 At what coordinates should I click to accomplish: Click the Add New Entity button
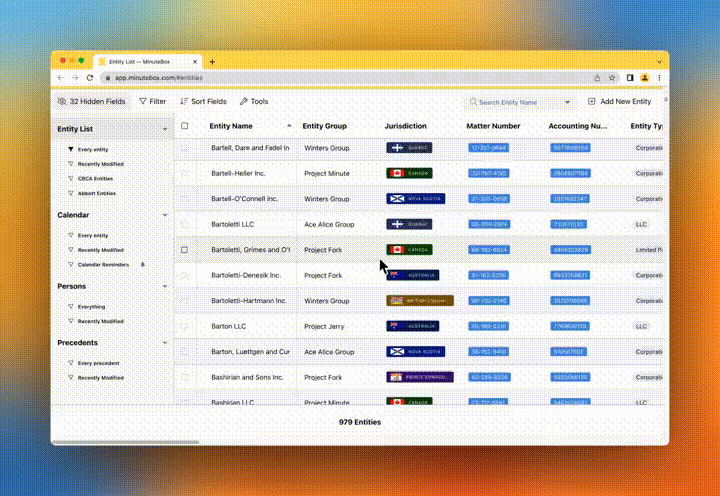(x=620, y=102)
